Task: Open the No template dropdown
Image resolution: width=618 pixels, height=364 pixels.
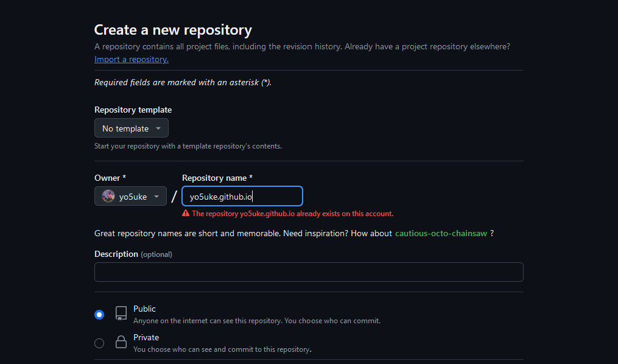Action: click(131, 128)
